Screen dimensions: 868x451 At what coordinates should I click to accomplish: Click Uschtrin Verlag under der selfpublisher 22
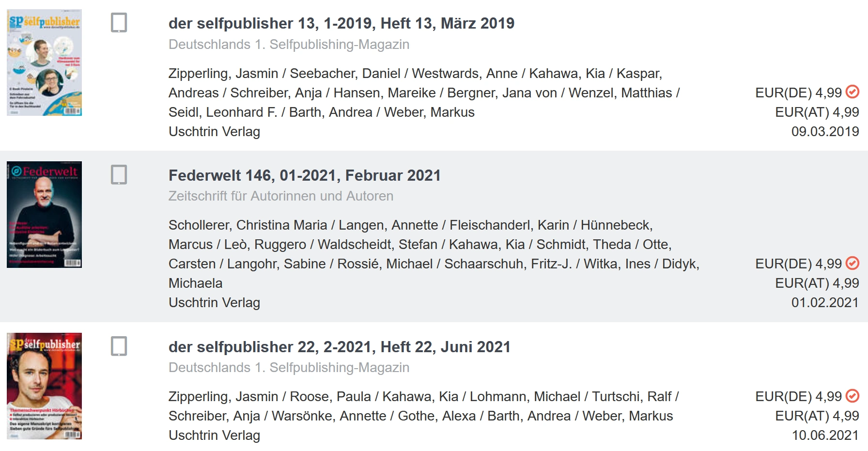(214, 435)
